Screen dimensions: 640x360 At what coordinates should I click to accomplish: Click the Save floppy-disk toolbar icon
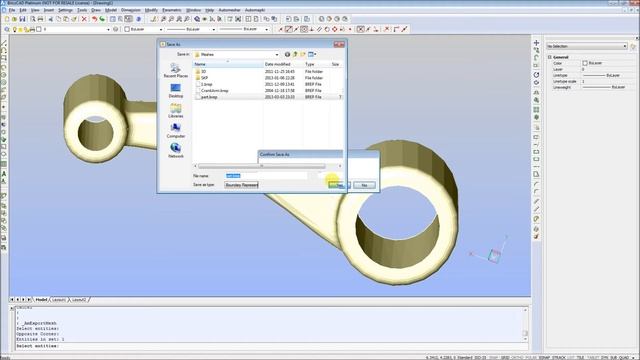pos(22,19)
